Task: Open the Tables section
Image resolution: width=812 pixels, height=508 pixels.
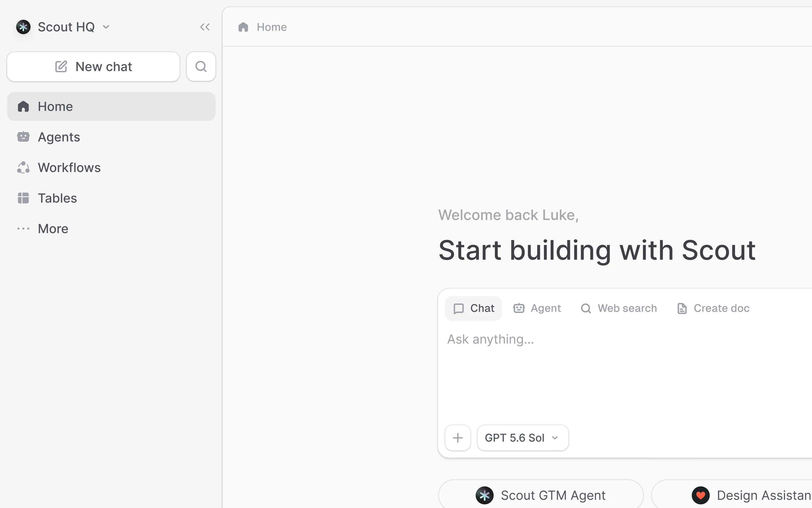Action: (111, 198)
